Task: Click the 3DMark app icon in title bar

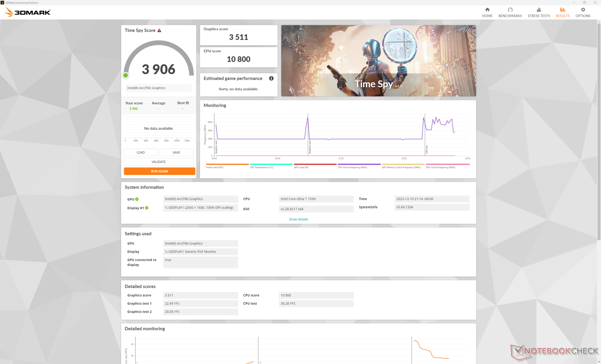Action: [3, 3]
